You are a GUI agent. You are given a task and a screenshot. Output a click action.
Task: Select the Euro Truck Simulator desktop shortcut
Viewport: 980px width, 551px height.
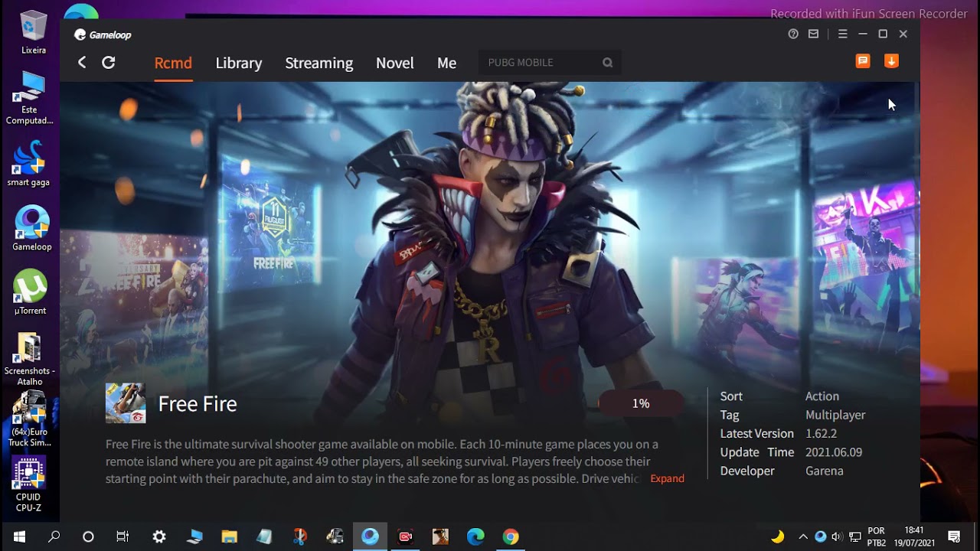point(30,419)
